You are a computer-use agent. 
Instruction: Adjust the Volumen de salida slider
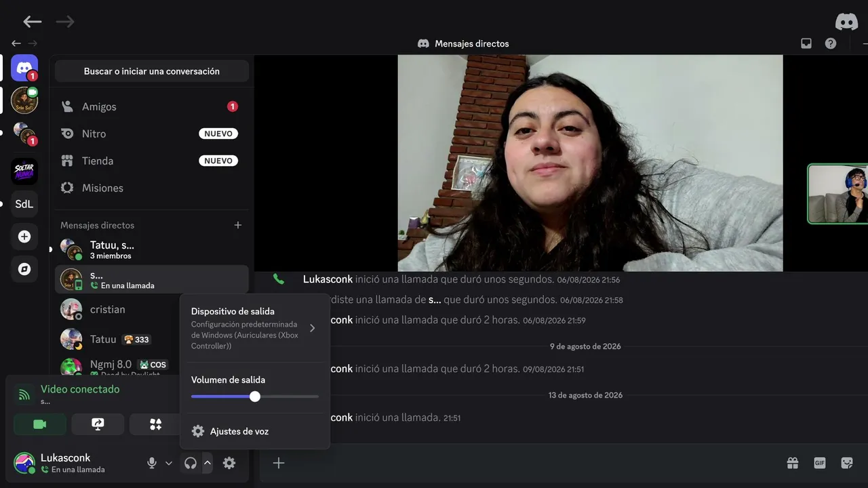(x=255, y=396)
